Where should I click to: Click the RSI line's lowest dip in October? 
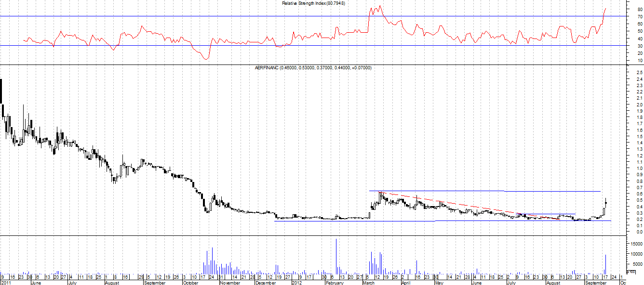click(x=206, y=59)
